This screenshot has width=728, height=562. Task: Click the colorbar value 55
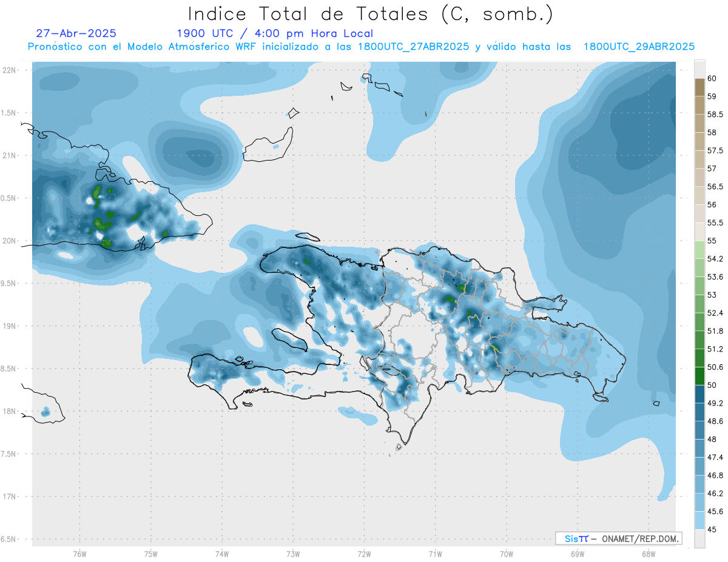pos(712,241)
